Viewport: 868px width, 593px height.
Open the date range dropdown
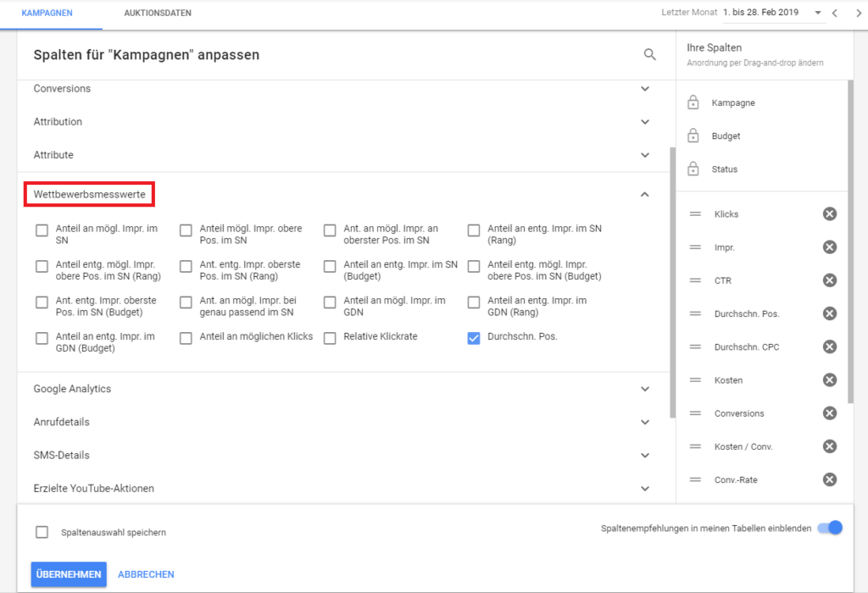pos(818,13)
